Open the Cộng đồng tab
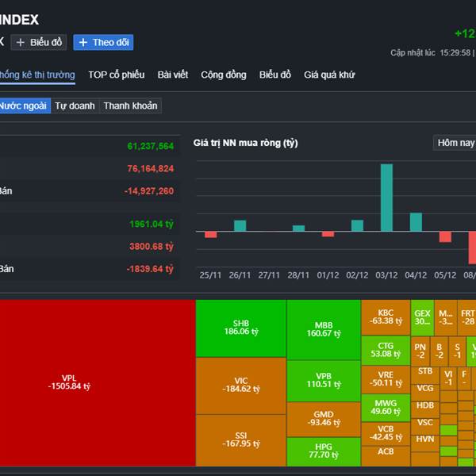476x476 pixels. (224, 75)
